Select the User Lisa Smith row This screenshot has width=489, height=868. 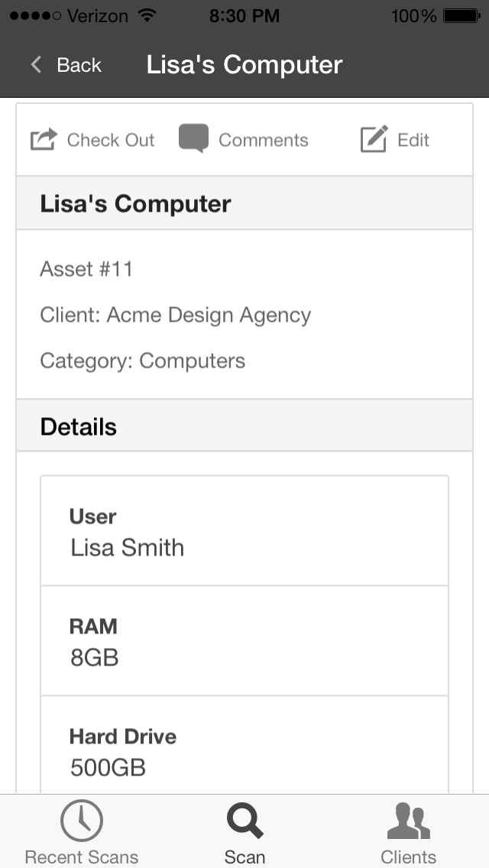[x=244, y=531]
